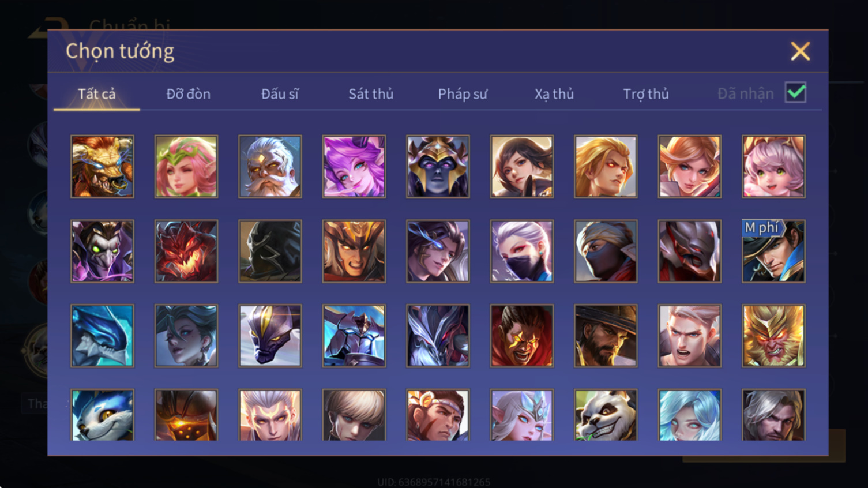Screen dimensions: 868x488
Task: Filter by the 'Pháp sư' tab
Action: pyautogui.click(x=463, y=93)
